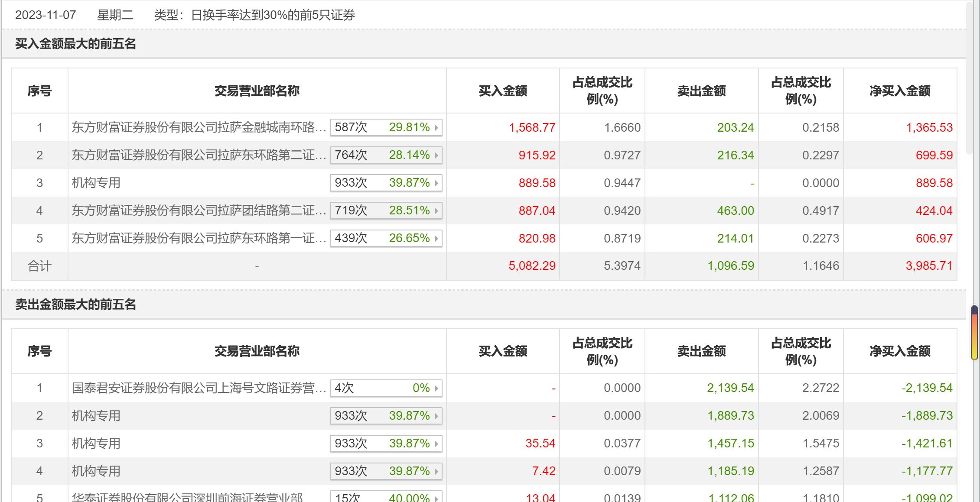Open 东方财富证券 拉萨团结路第二 branch link

click(x=199, y=211)
